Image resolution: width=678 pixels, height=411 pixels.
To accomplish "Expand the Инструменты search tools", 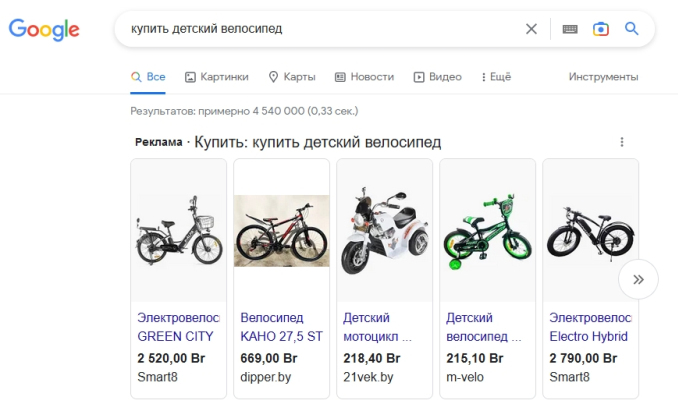I will pos(603,77).
